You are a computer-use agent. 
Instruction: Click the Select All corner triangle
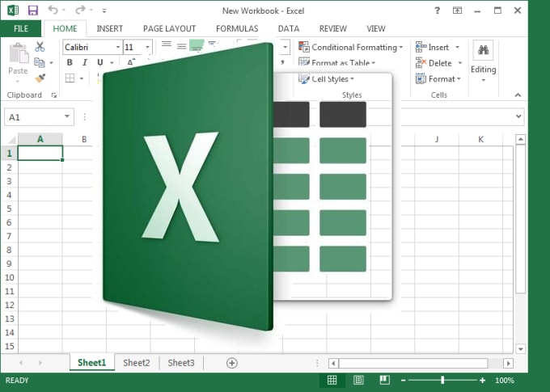pos(12,140)
